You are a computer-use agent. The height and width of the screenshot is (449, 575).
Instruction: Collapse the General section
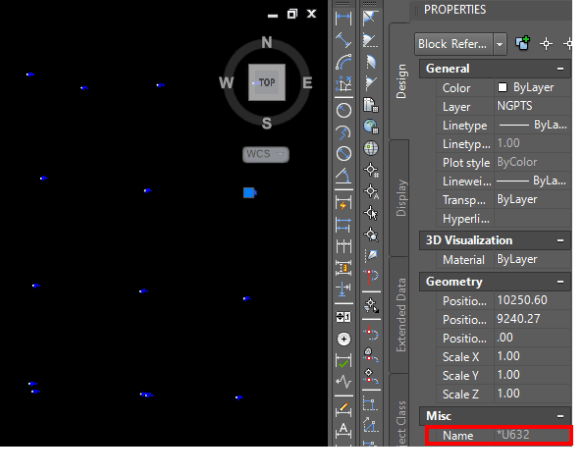pyautogui.click(x=560, y=69)
